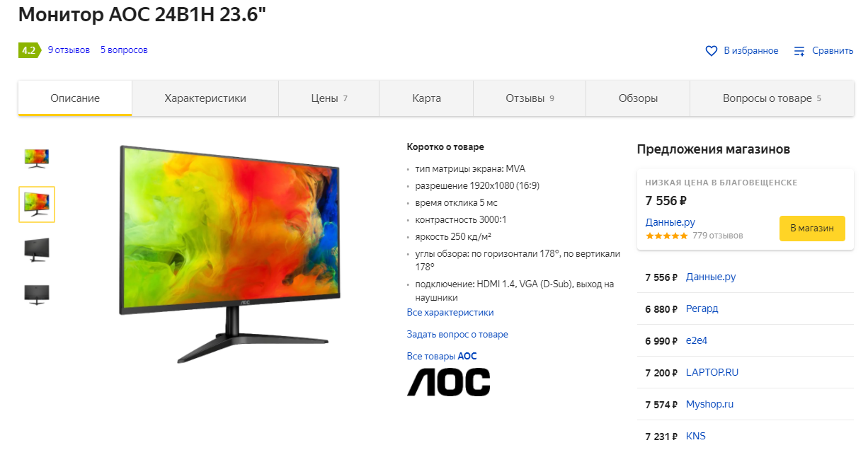The width and height of the screenshot is (868, 450).
Task: Open the Карта tab
Action: point(426,98)
